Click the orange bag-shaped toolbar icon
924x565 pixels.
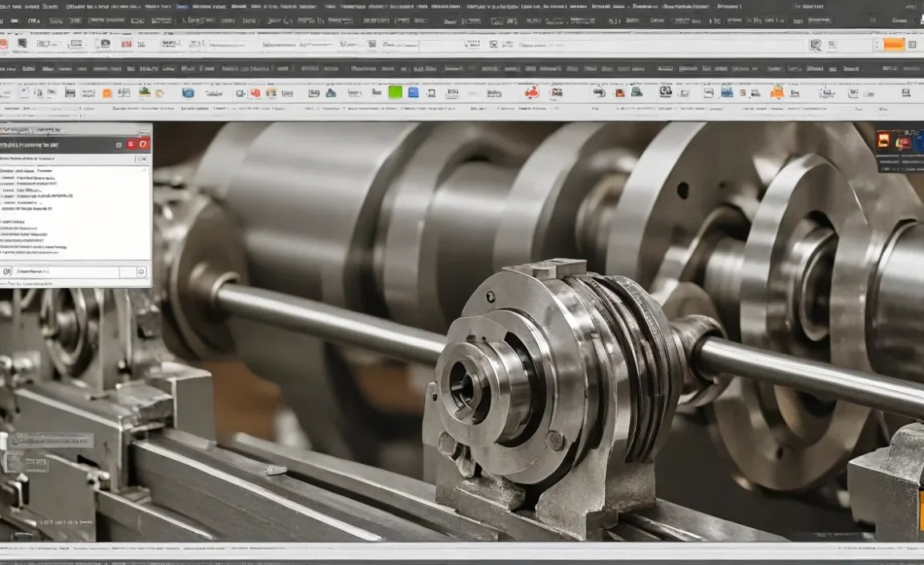pyautogui.click(x=777, y=92)
